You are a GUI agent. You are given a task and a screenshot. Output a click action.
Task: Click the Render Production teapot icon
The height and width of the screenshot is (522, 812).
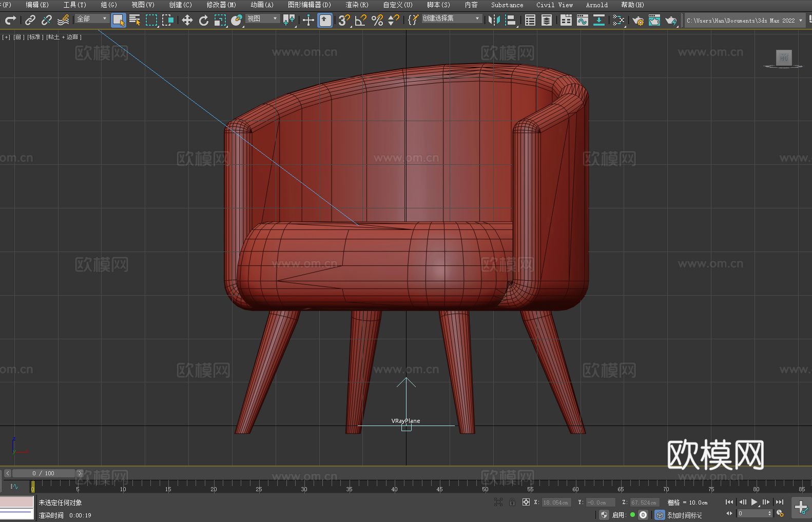(671, 20)
